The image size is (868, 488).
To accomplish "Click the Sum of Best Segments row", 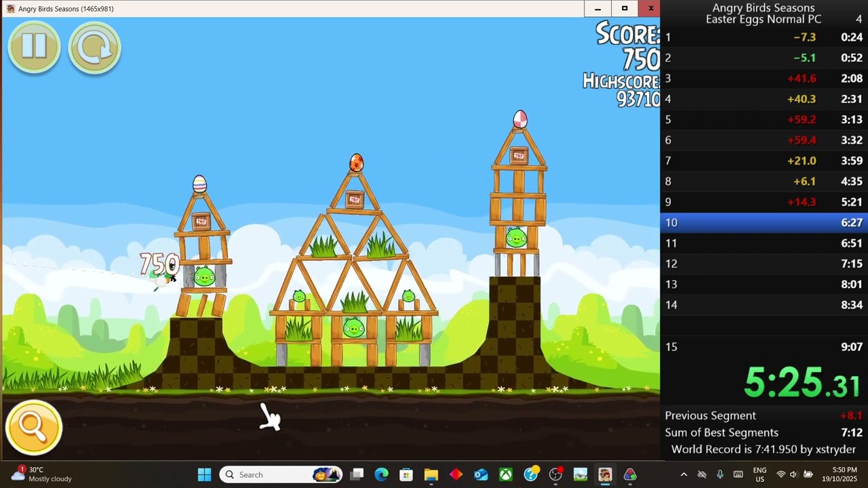I will click(764, 432).
